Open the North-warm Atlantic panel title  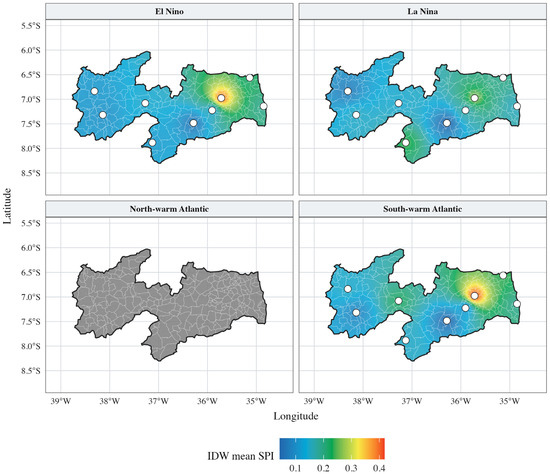[x=169, y=209]
